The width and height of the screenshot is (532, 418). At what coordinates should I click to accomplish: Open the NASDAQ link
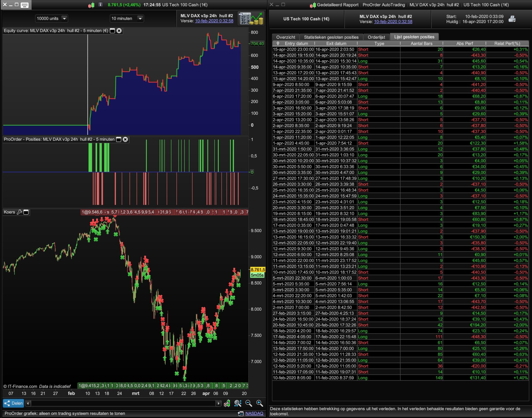click(x=254, y=413)
